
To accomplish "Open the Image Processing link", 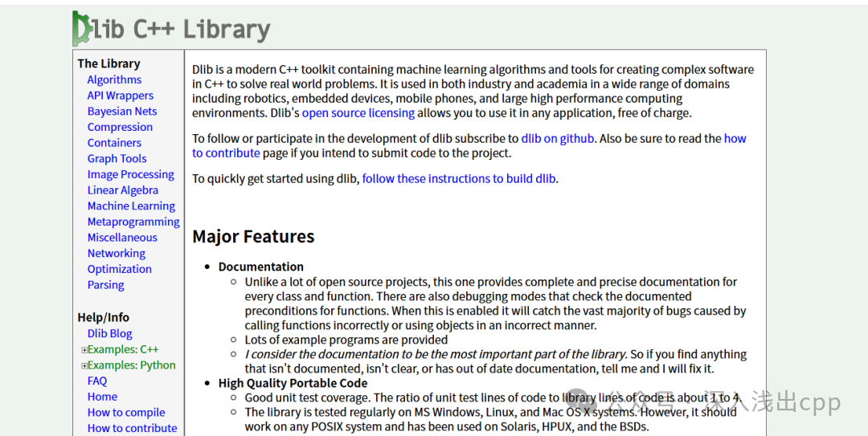I will point(131,174).
